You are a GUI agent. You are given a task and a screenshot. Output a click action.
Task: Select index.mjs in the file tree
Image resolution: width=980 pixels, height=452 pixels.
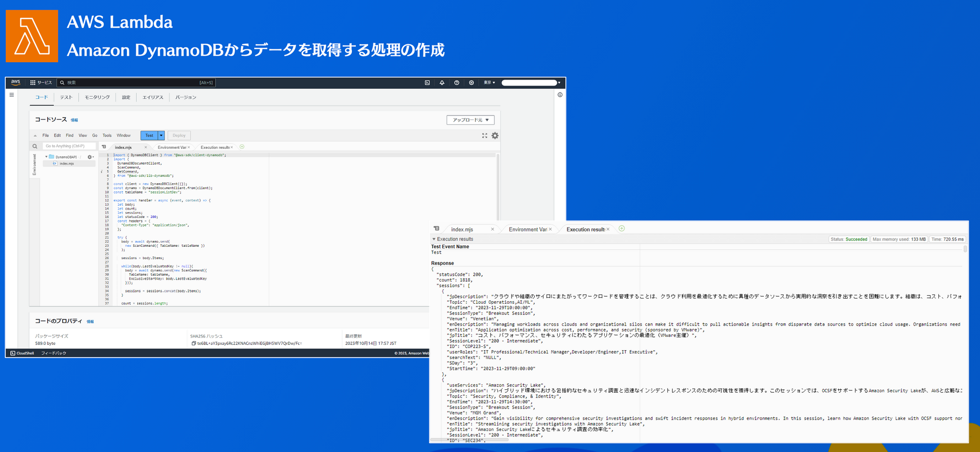67,164
